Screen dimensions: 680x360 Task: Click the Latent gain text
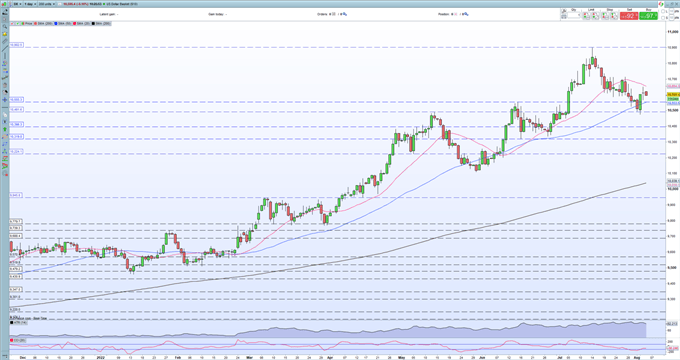pos(107,14)
